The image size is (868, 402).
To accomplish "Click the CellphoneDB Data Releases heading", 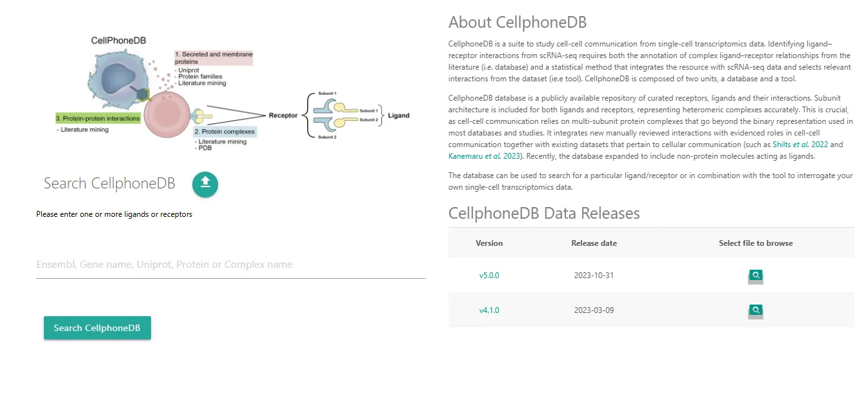I will pyautogui.click(x=543, y=213).
